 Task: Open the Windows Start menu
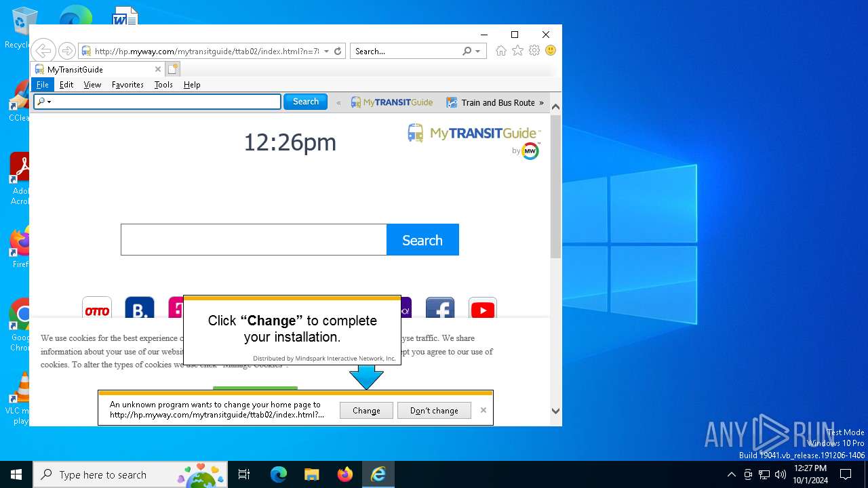click(16, 474)
